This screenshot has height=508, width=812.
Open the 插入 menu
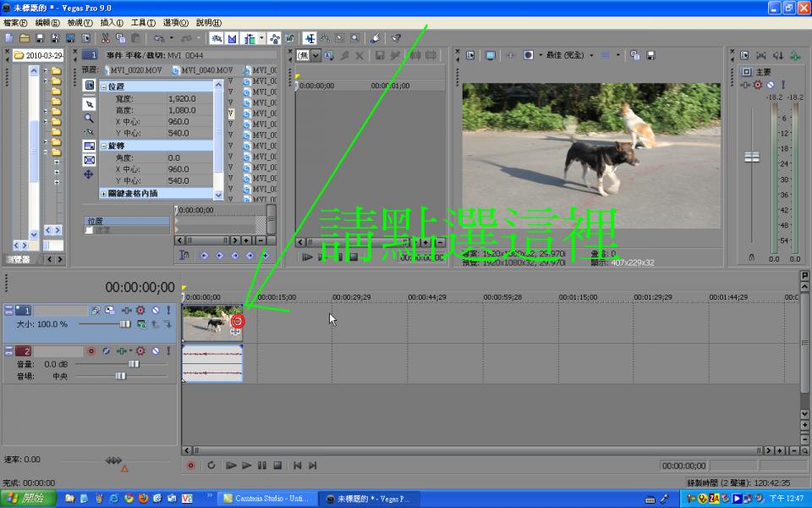pos(112,23)
